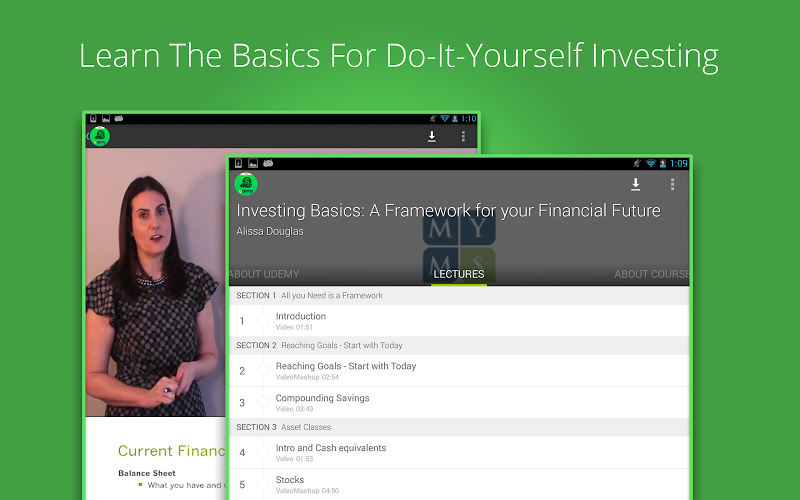Toggle completion circle for Reaching Goals lecture
The image size is (800, 500).
point(263,371)
